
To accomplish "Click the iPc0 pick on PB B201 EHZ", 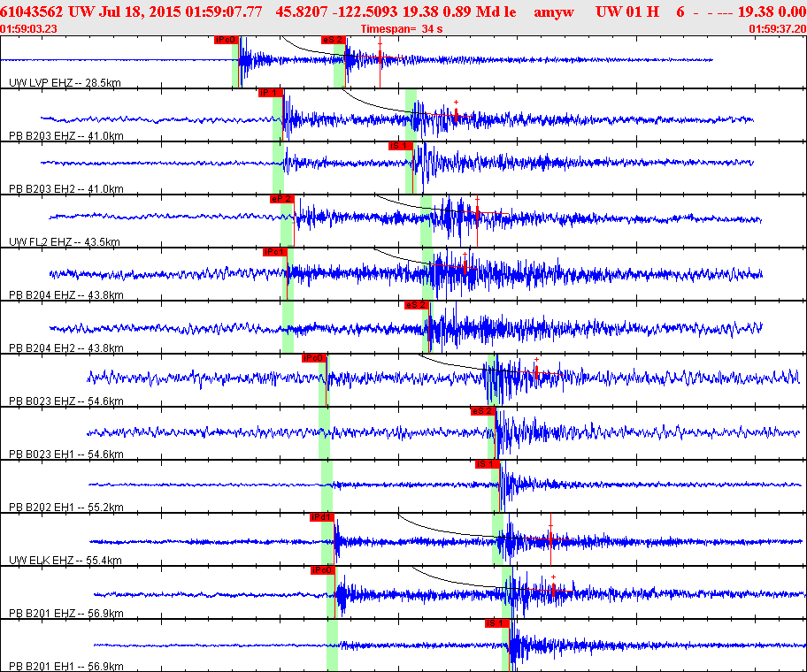I will tap(323, 569).
